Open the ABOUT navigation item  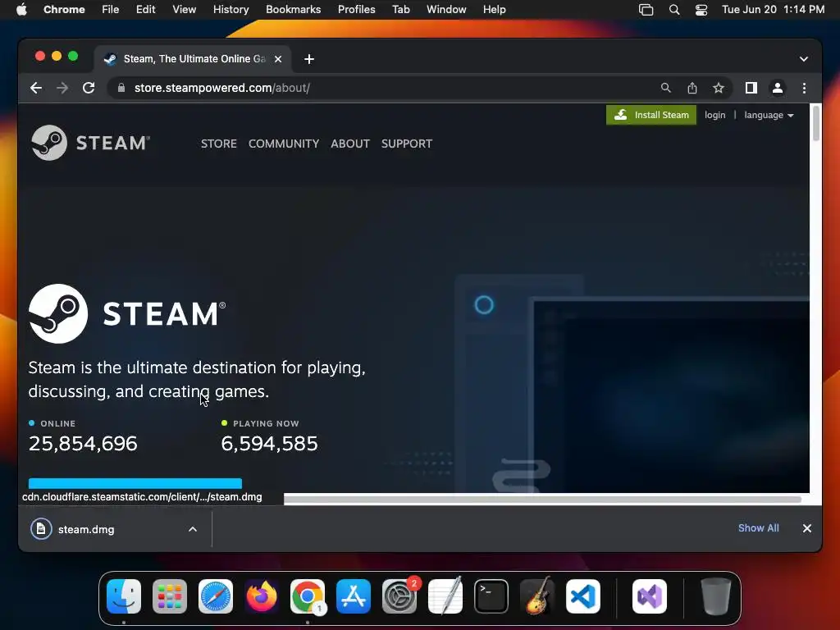click(349, 144)
